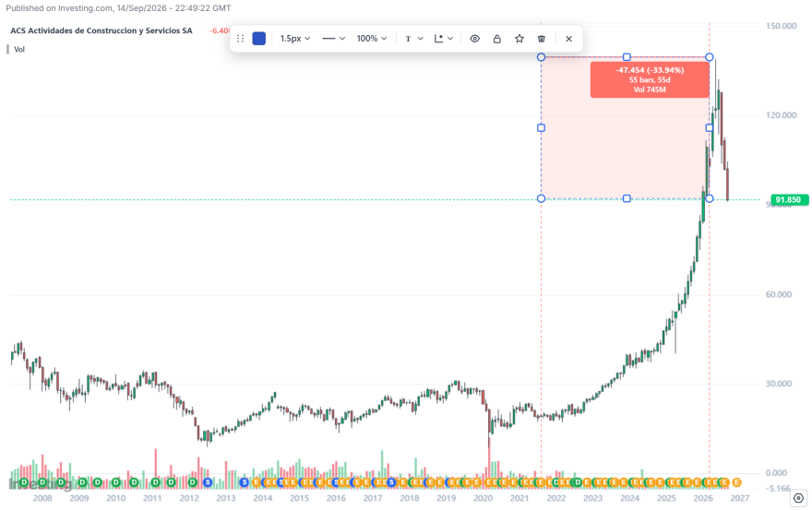The image size is (812, 510).
Task: Delete the drawing with the trash icon
Action: click(542, 39)
